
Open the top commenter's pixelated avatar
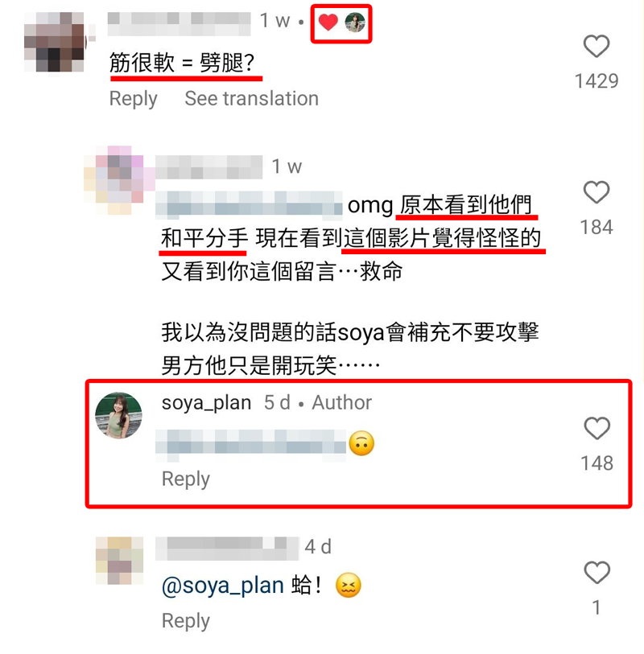pyautogui.click(x=55, y=42)
